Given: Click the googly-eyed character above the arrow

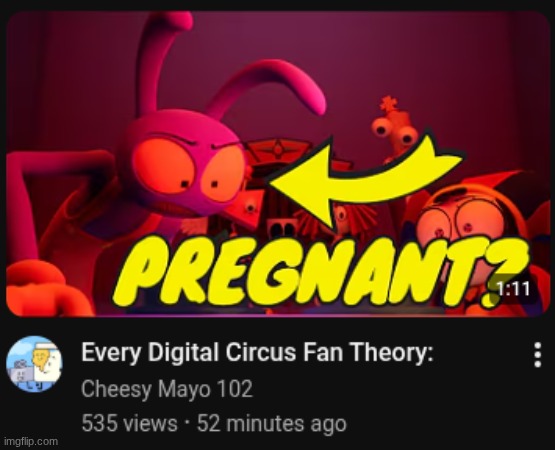Looking at the screenshot, I should (x=395, y=129).
